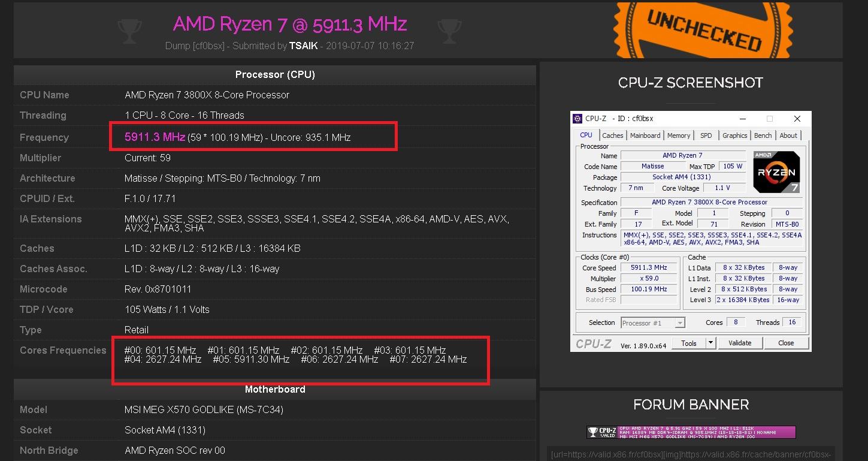The width and height of the screenshot is (868, 461).
Task: Click the Level 3 2 x 16384 KBytes field
Action: pyautogui.click(x=743, y=300)
